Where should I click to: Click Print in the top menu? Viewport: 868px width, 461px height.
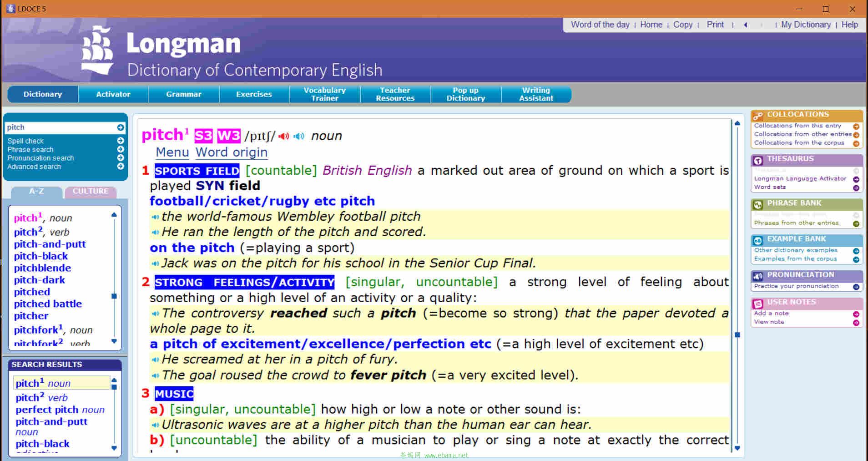point(715,25)
